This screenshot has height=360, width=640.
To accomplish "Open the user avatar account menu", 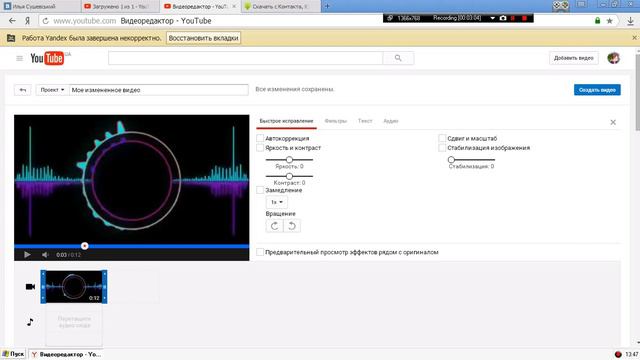I will pyautogui.click(x=613, y=58).
